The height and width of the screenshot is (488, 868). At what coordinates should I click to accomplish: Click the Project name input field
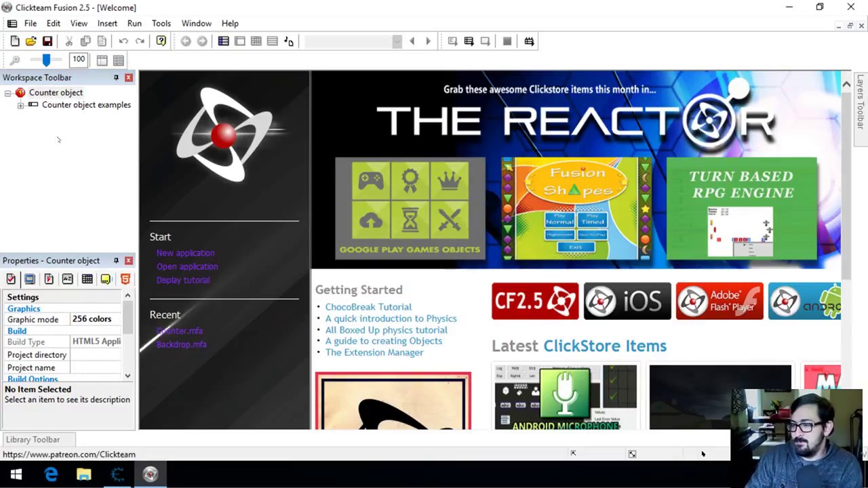pyautogui.click(x=96, y=367)
